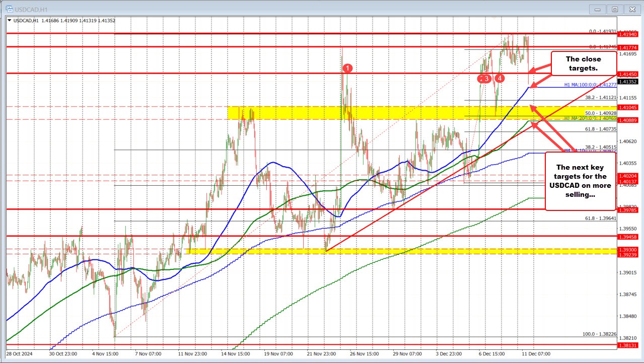Click the 1.40355 price scale value
Image resolution: width=644 pixels, height=363 pixels.
click(628, 163)
